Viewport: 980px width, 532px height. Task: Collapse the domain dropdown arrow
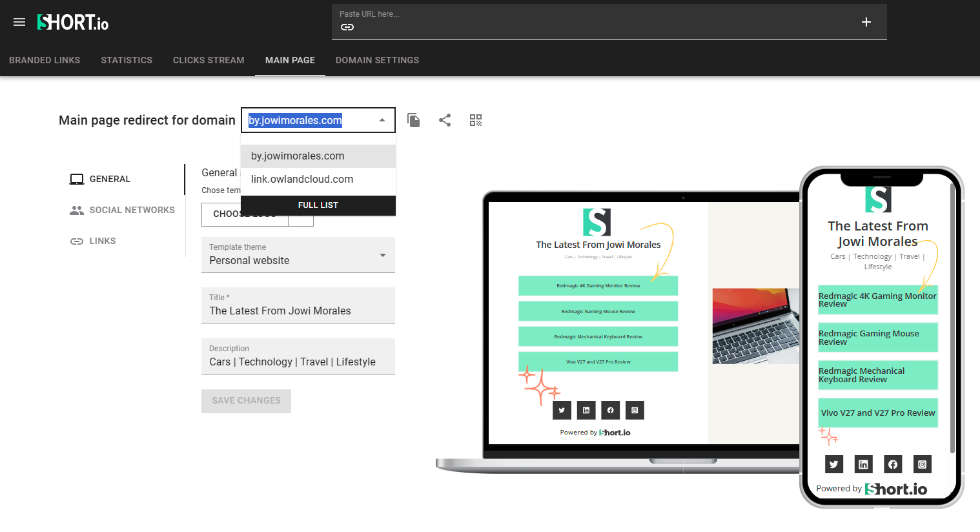(x=382, y=120)
